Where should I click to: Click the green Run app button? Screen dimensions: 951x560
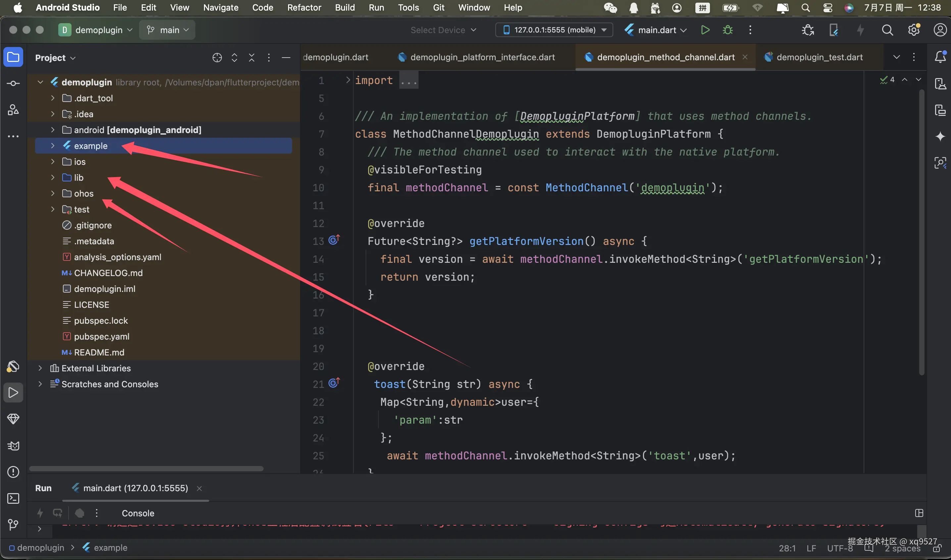tap(705, 30)
